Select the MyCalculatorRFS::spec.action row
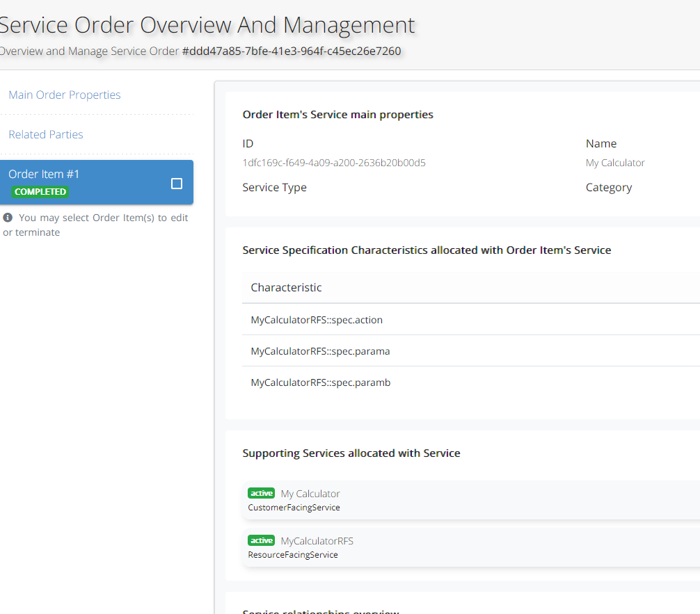Screen dimensions: 700x614 [x=317, y=320]
